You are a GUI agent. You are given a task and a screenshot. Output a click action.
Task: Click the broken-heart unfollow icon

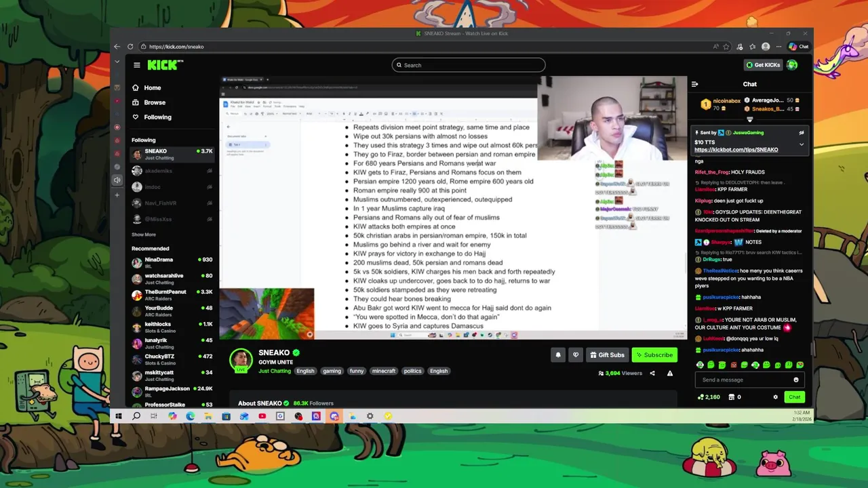tap(576, 354)
